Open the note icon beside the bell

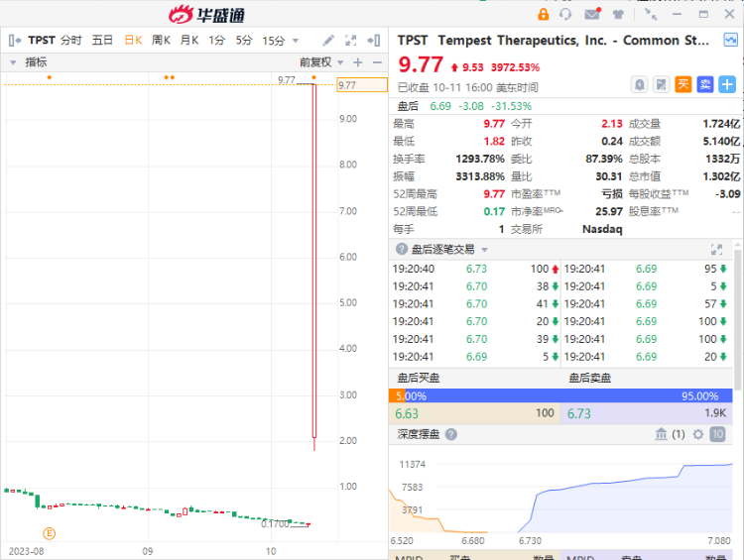pos(662,85)
